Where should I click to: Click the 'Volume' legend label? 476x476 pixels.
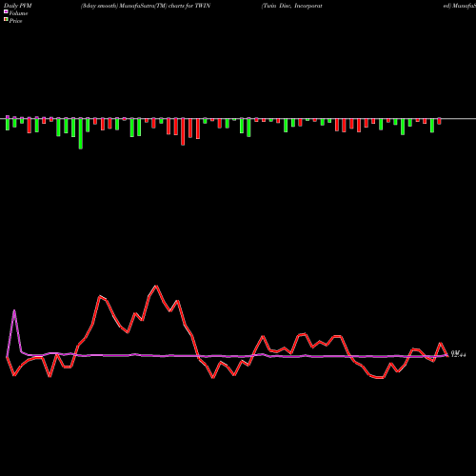[18, 13]
